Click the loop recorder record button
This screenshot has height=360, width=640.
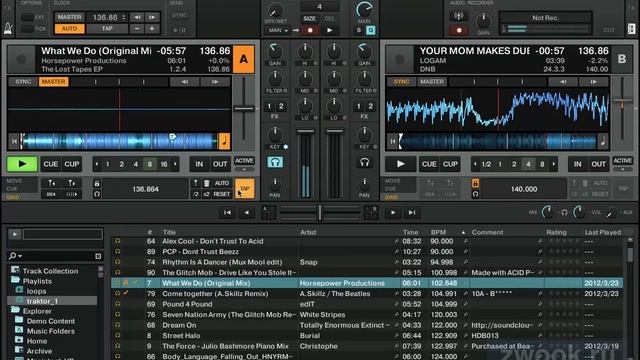pyautogui.click(x=310, y=30)
